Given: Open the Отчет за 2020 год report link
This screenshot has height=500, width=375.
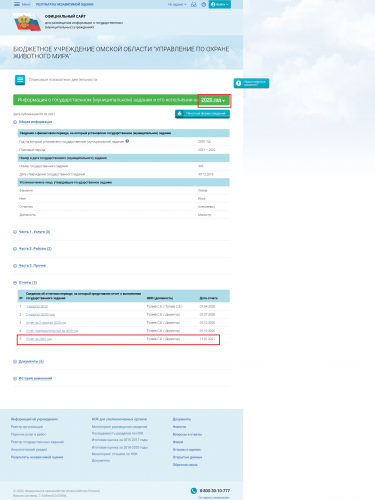Looking at the screenshot, I should 39,339.
